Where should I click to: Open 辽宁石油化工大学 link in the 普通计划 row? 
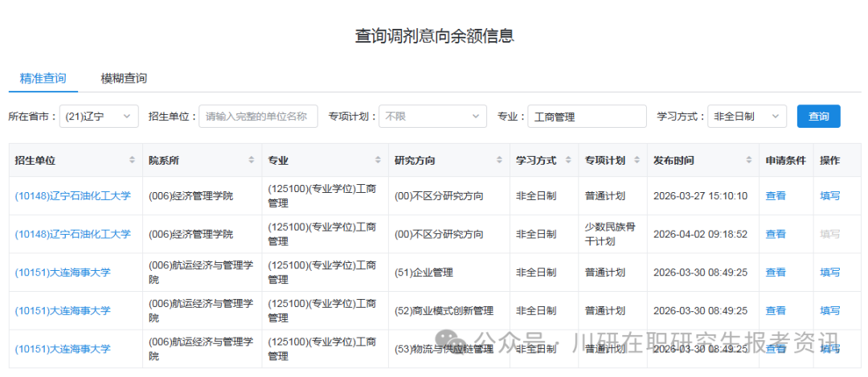click(73, 195)
